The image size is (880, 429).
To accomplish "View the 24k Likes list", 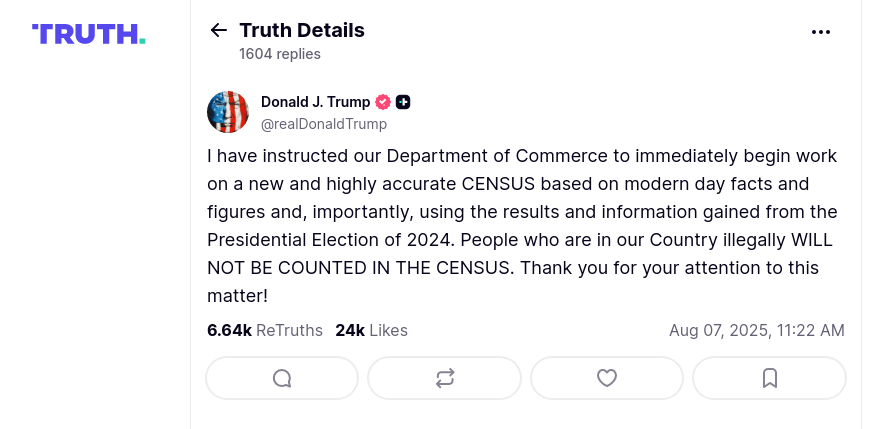I will [x=371, y=330].
